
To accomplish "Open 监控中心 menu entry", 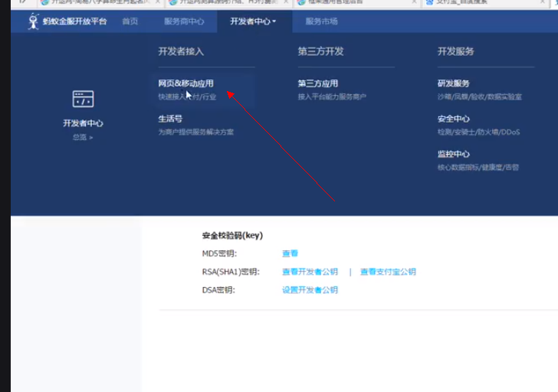I will (454, 154).
